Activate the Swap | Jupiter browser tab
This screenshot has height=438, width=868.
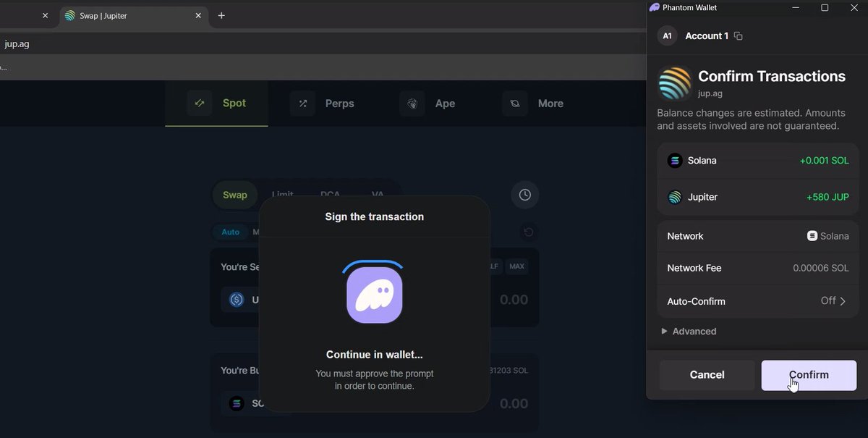coord(134,15)
